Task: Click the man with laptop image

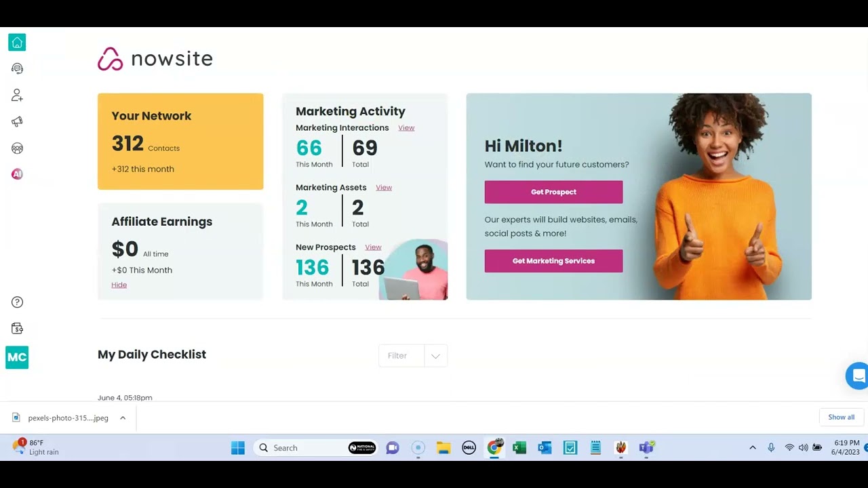Action: (414, 270)
